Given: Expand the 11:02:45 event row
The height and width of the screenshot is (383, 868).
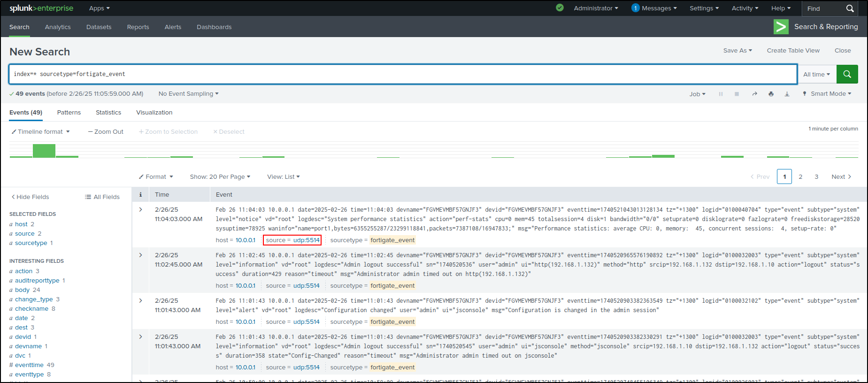Looking at the screenshot, I should 140,255.
